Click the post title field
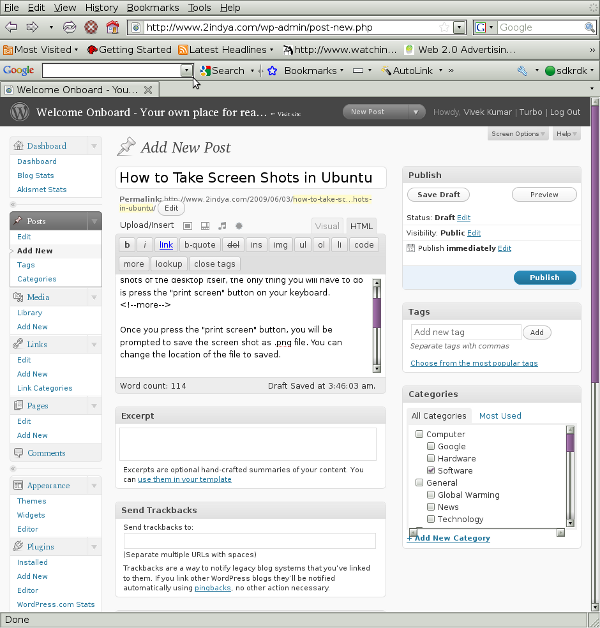This screenshot has width=600, height=628. tap(251, 177)
